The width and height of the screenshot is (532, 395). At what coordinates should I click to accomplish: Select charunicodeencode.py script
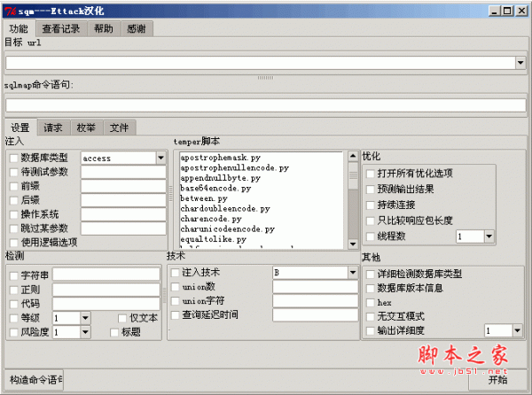tap(228, 229)
